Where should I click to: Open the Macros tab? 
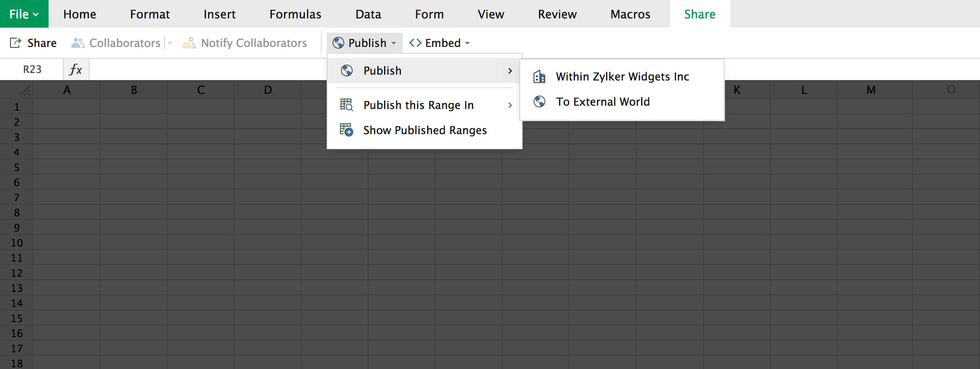pos(630,14)
